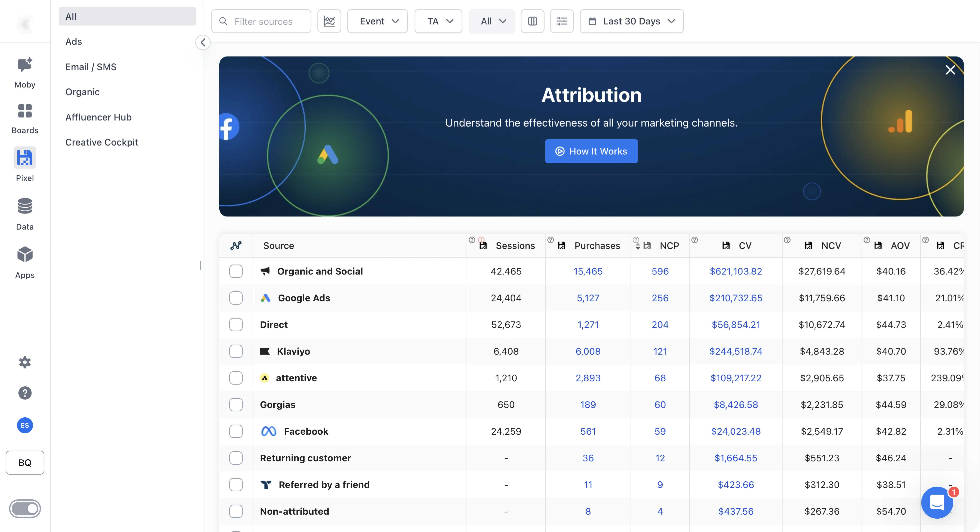Toggle the switch at sidebar bottom
980x532 pixels.
[25, 508]
